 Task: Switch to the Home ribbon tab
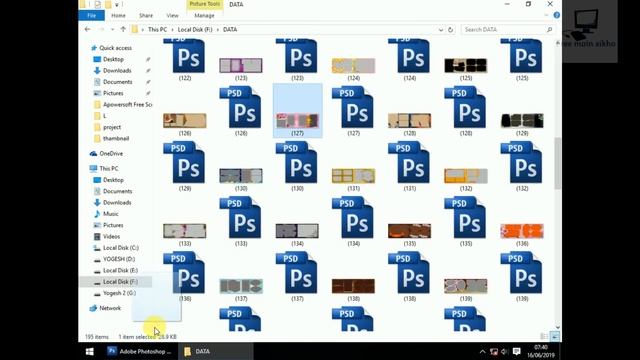click(118, 16)
